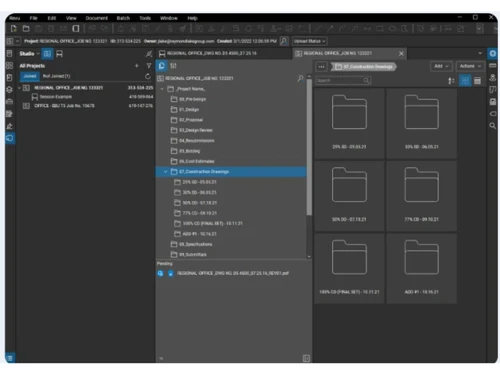Open the Window menu

point(169,18)
